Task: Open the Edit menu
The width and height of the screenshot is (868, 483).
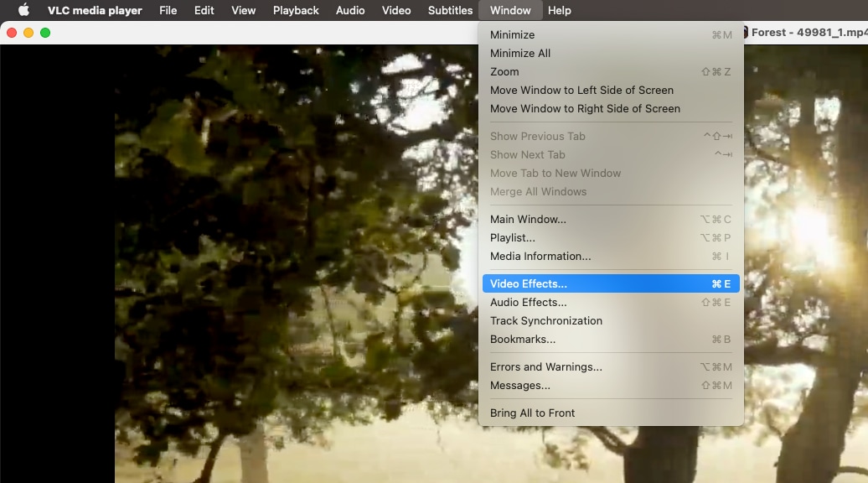Action: tap(204, 10)
